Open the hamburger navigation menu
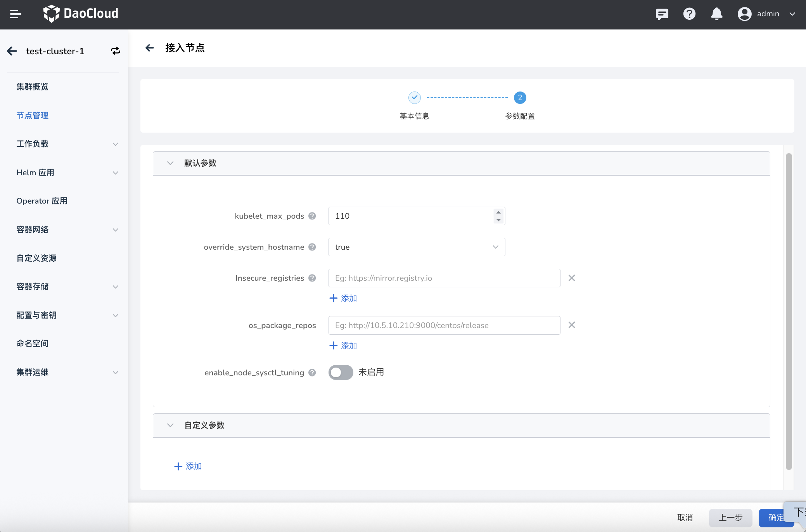The height and width of the screenshot is (532, 806). [x=16, y=14]
